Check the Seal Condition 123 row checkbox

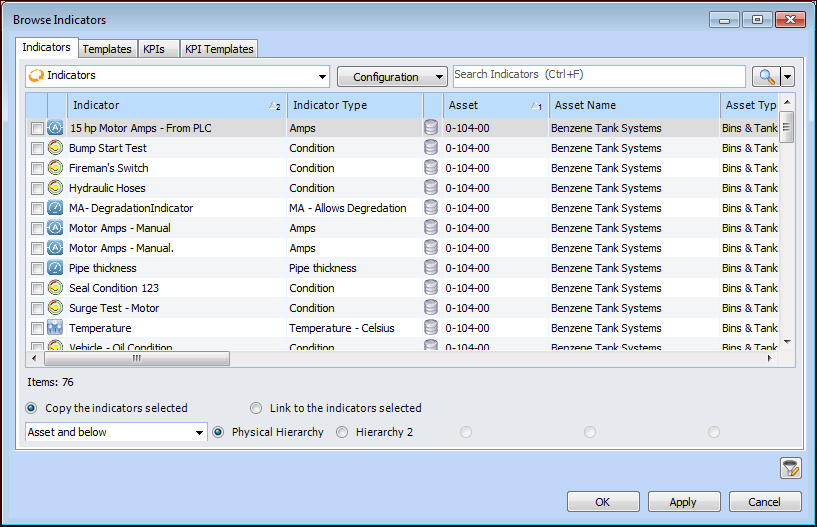coord(37,288)
